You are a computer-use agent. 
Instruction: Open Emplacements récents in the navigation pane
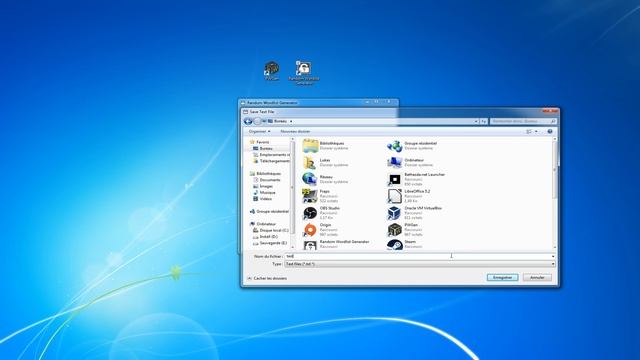click(271, 155)
